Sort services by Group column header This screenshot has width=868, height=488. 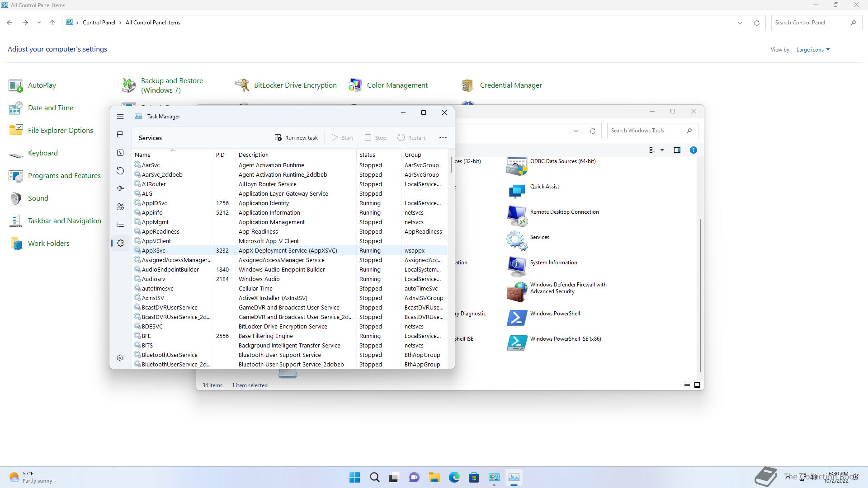[424, 155]
